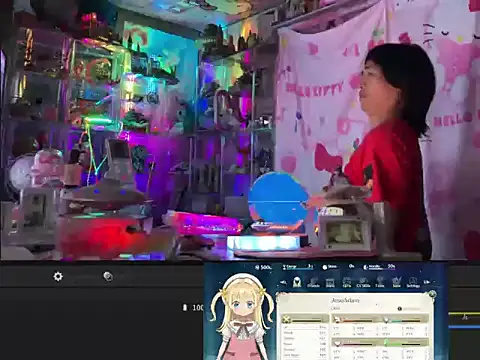Viewport: 480px width, 360px height.
Task: Go to previous game menu page arrow
Action: coord(283,283)
